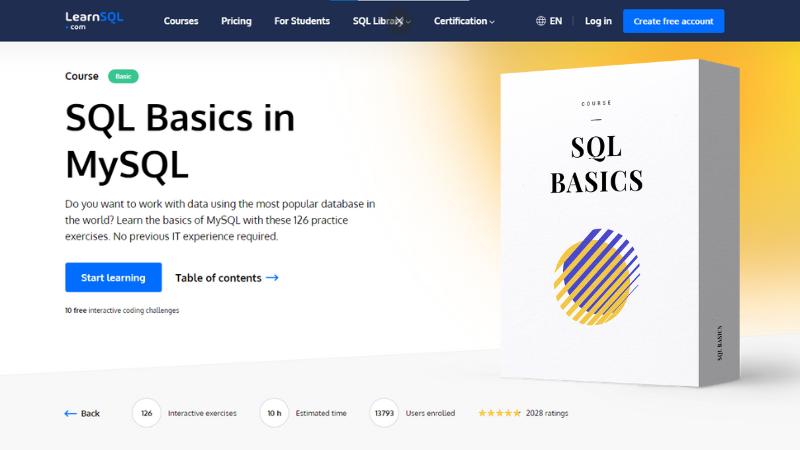Click the course description paragraph
Viewport: 800px width, 450px height.
click(220, 220)
